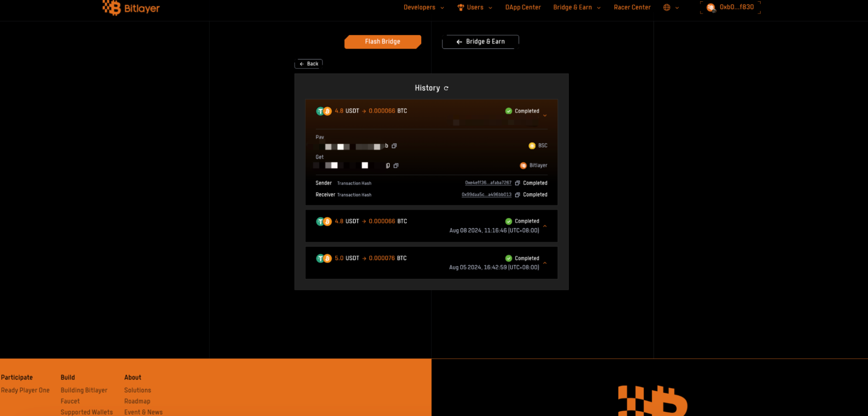Switch to the Bridge & Earn tab
Screen dimensions: 868x416
[x=480, y=42]
